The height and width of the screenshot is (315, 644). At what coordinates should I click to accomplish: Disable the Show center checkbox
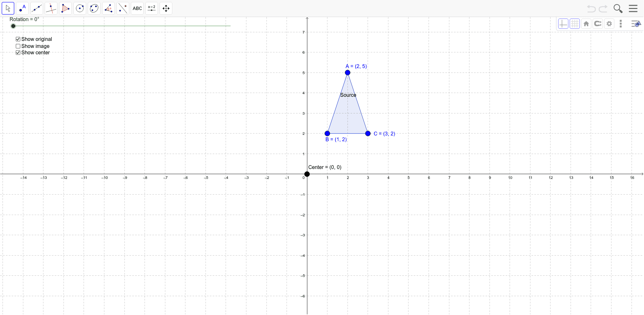[x=18, y=52]
